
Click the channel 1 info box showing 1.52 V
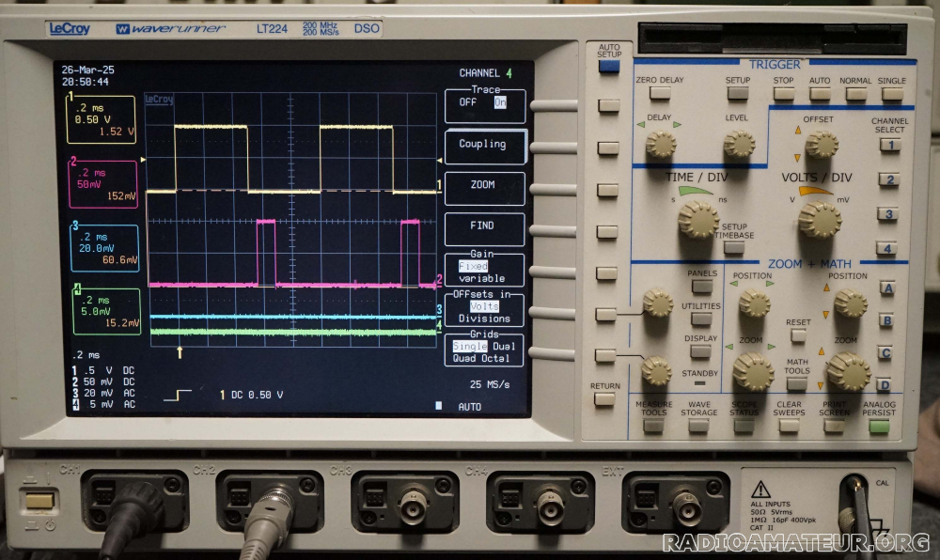coord(101,119)
